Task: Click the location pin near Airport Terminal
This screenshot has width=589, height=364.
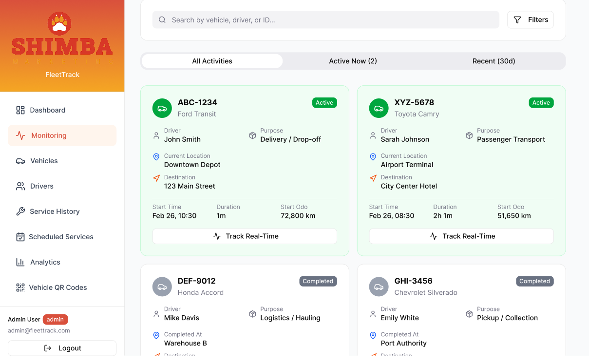Action: pos(373,157)
